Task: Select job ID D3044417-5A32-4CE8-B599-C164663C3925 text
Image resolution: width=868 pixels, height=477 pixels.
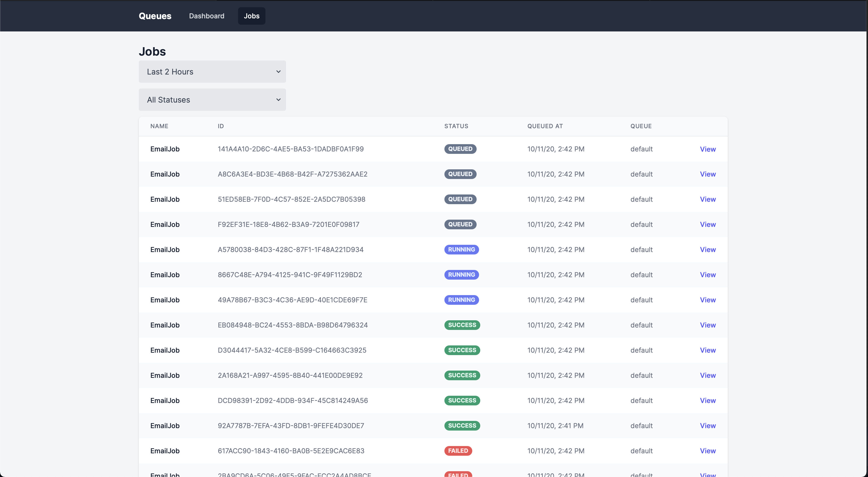Action: (x=292, y=350)
